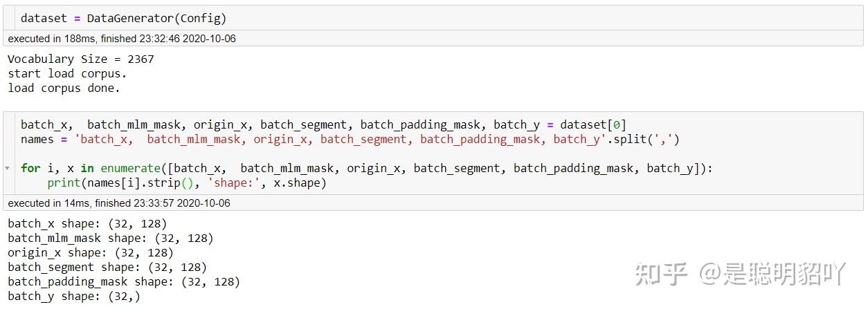This screenshot has width=868, height=309.
Task: Click the dataset = DataGenerator(Config) code line
Action: pos(123,19)
